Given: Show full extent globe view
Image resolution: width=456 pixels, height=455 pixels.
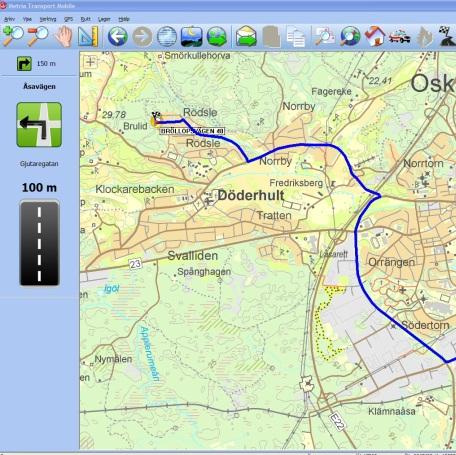Looking at the screenshot, I should (x=167, y=36).
